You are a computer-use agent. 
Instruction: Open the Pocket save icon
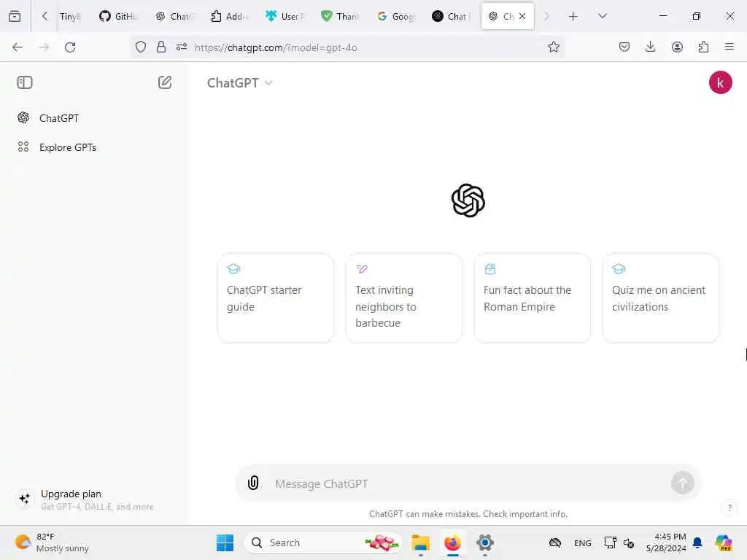coord(624,47)
